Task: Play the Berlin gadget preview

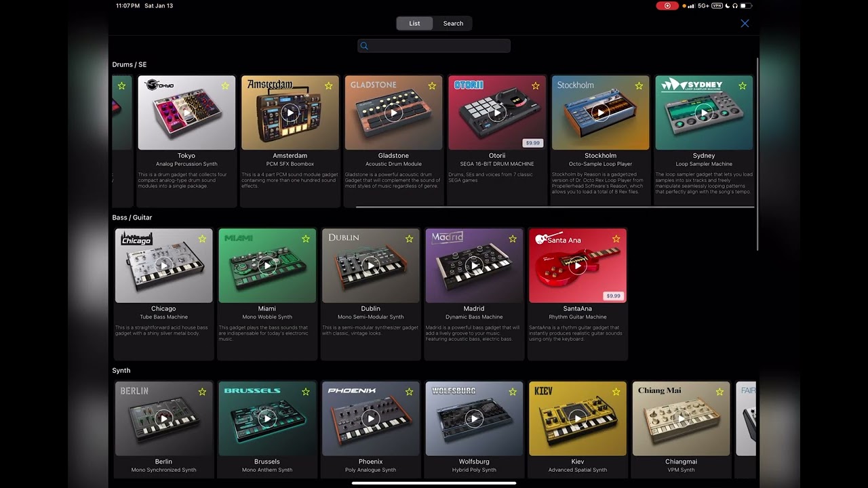Action: click(163, 419)
